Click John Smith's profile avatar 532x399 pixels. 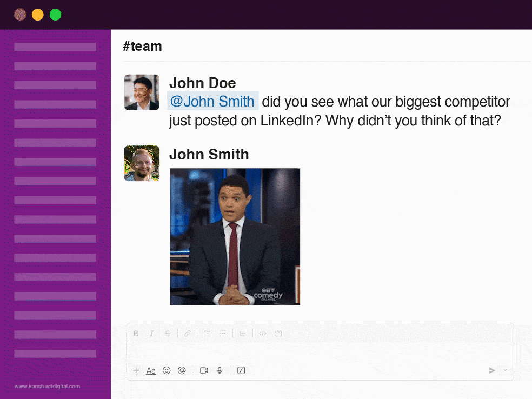[142, 163]
